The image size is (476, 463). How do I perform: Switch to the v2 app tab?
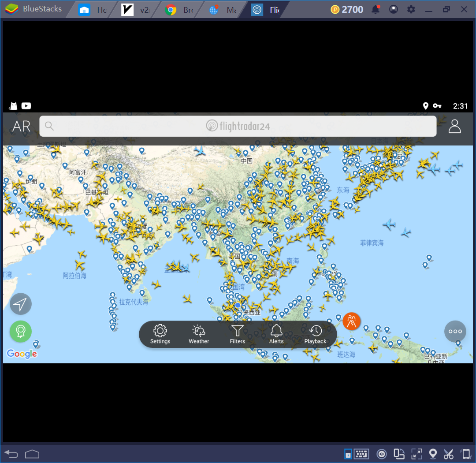pyautogui.click(x=135, y=10)
